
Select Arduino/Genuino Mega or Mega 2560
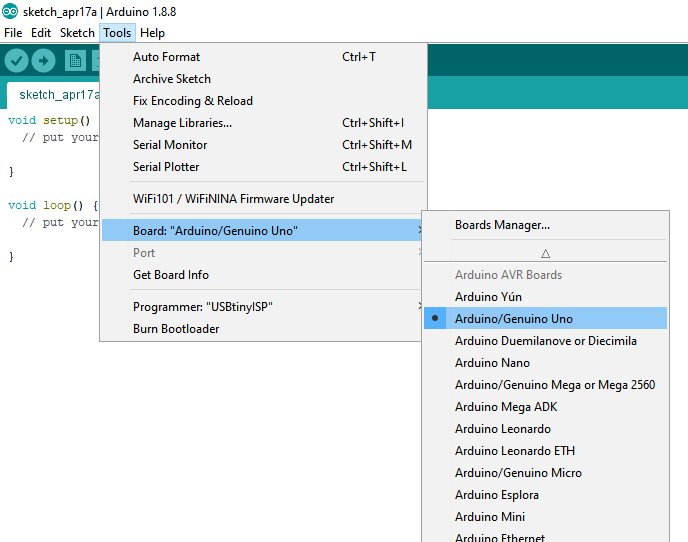[545, 384]
